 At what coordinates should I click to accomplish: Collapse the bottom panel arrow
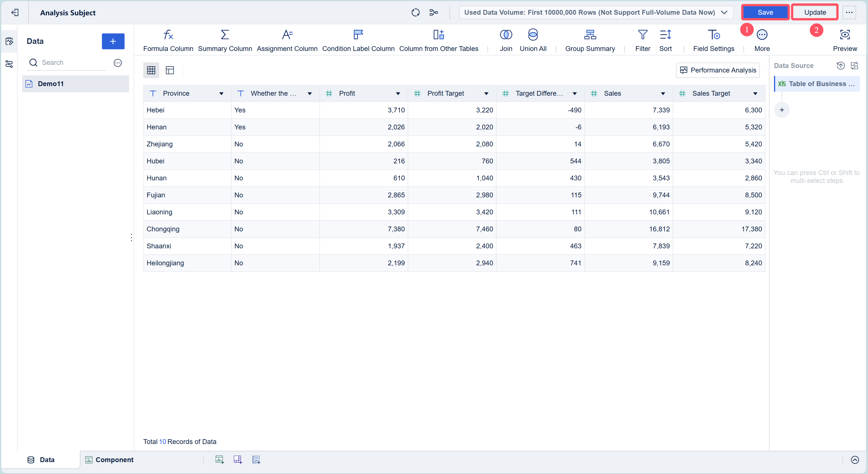855,460
